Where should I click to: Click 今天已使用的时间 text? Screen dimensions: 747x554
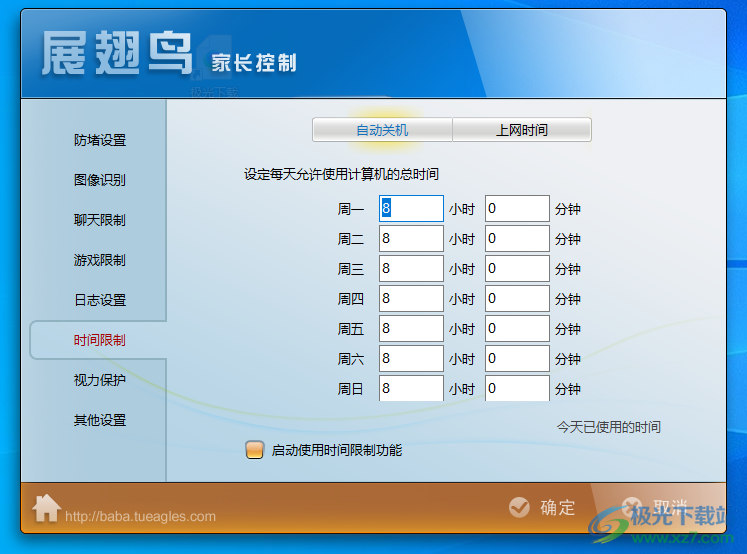click(x=608, y=427)
